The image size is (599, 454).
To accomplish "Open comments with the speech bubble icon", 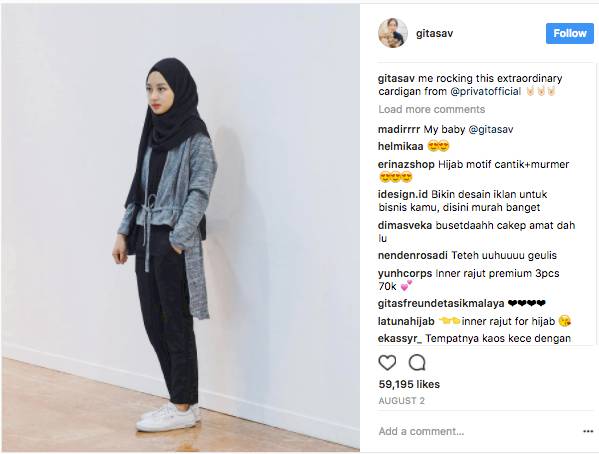I will coord(417,362).
